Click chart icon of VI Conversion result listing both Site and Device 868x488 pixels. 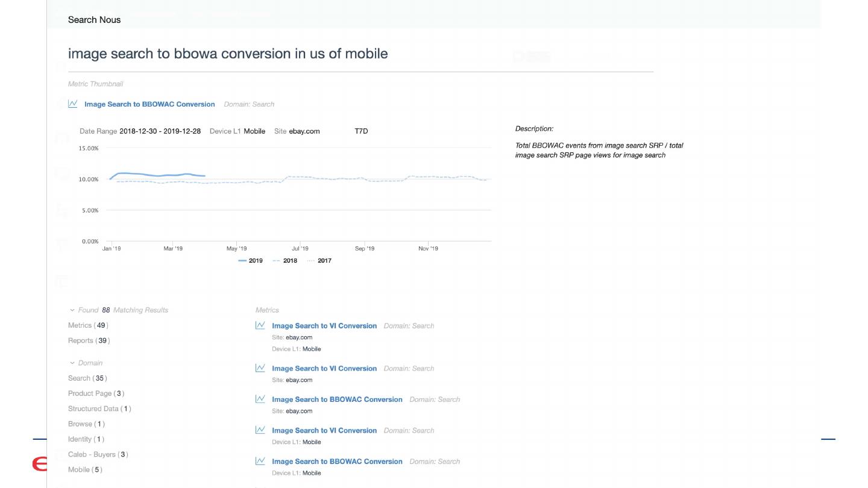click(260, 325)
